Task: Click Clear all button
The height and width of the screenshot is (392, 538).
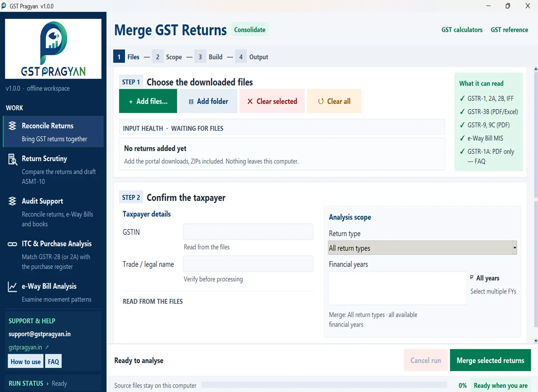Action: click(334, 101)
